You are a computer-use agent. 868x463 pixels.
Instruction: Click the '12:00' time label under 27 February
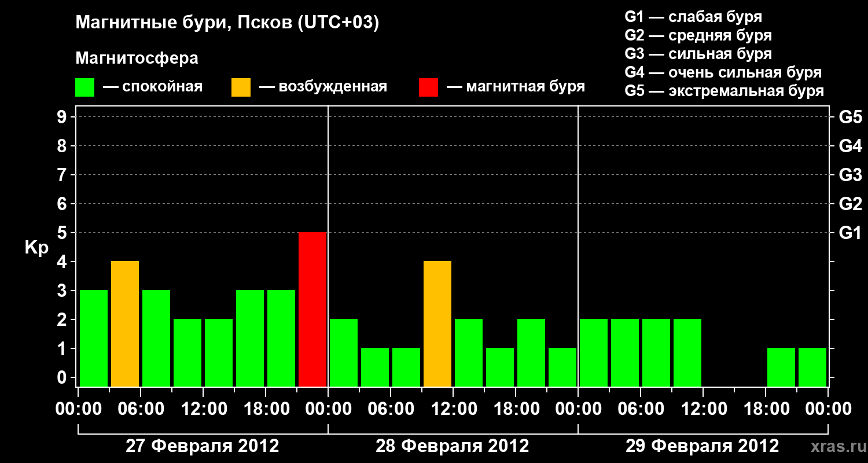point(203,409)
